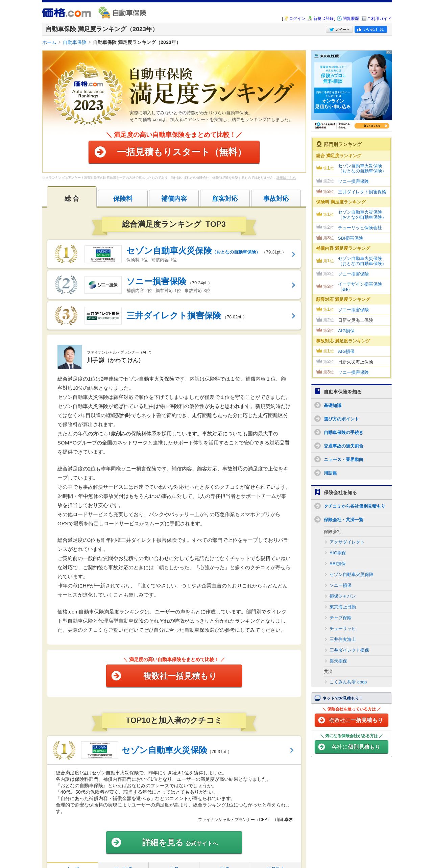Open ソニー損害保険 title link in TOP3
Image resolution: width=434 pixels, height=868 pixels.
pos(156,281)
